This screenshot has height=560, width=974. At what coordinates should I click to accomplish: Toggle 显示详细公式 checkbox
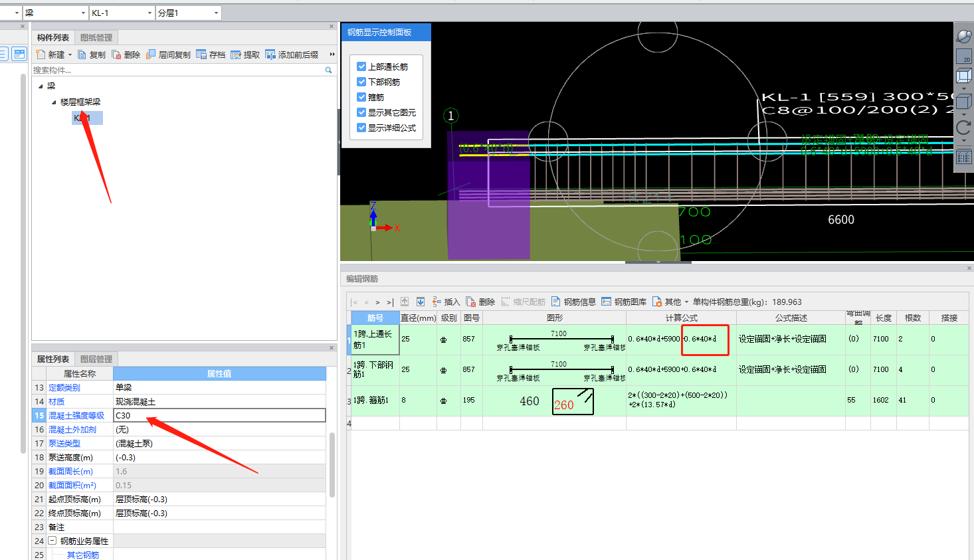point(361,128)
